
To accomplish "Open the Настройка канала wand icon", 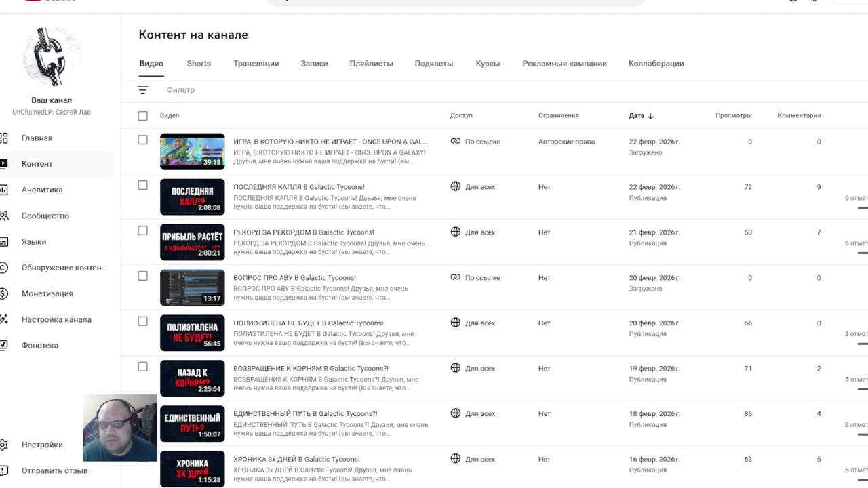I will click(x=3, y=319).
